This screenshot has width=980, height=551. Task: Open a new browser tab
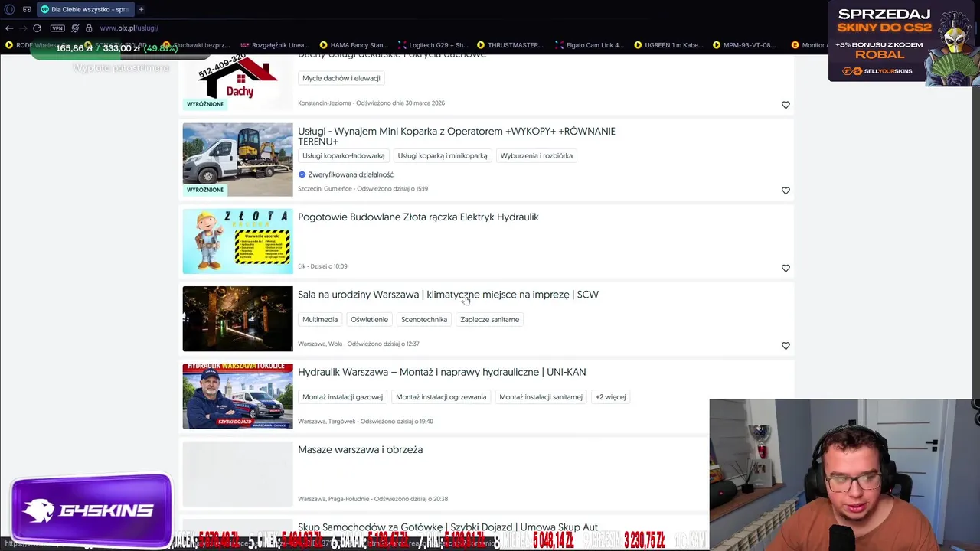point(141,9)
